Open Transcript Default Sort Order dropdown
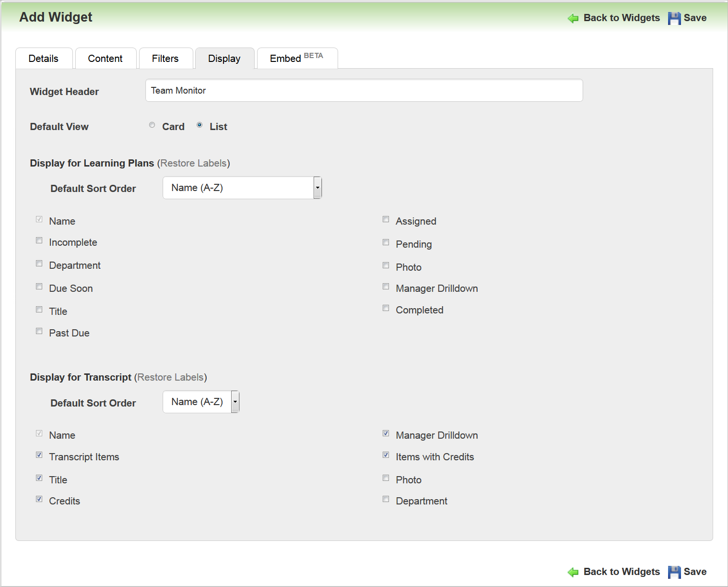Image resolution: width=728 pixels, height=587 pixels. click(x=201, y=402)
